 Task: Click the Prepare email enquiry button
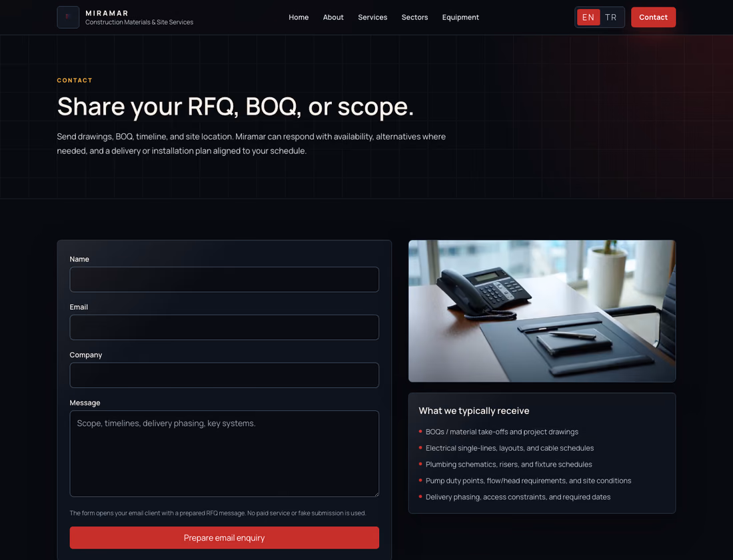pos(224,537)
